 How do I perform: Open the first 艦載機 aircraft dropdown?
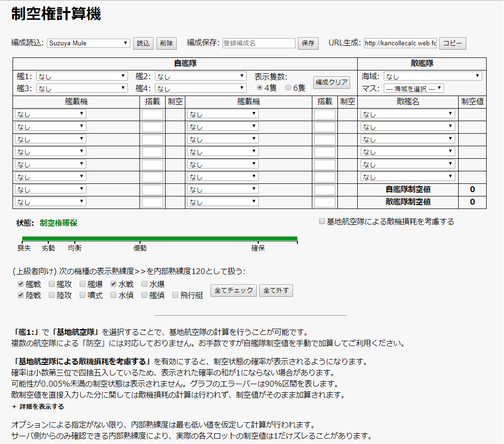pos(51,114)
